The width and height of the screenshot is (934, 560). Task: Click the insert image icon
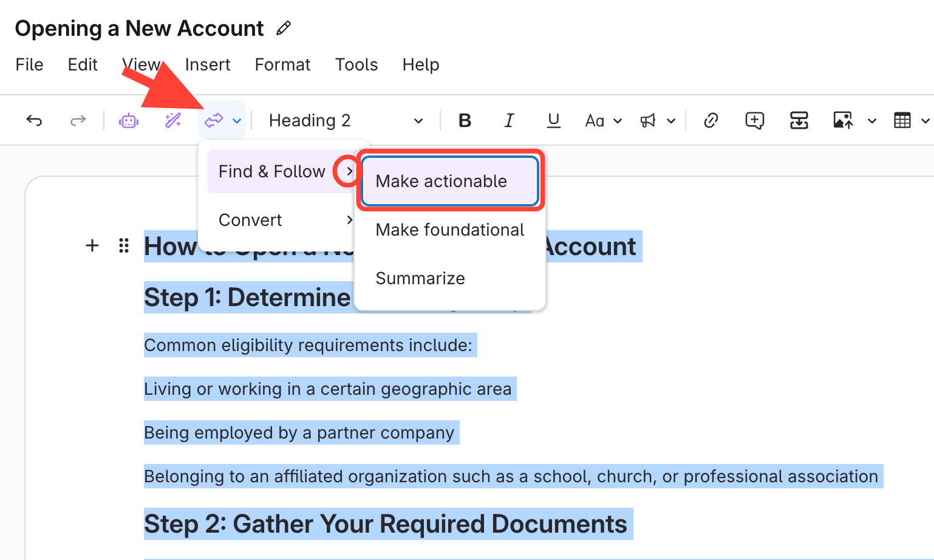pyautogui.click(x=843, y=121)
